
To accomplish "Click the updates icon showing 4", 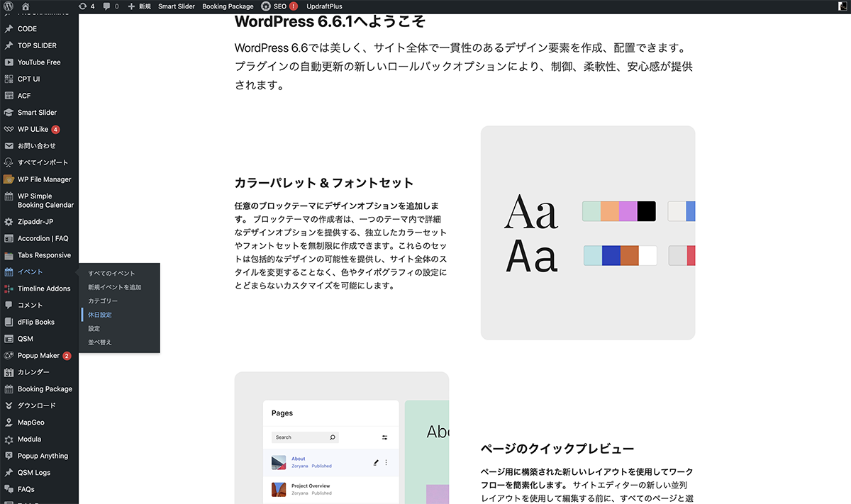I will tap(84, 6).
